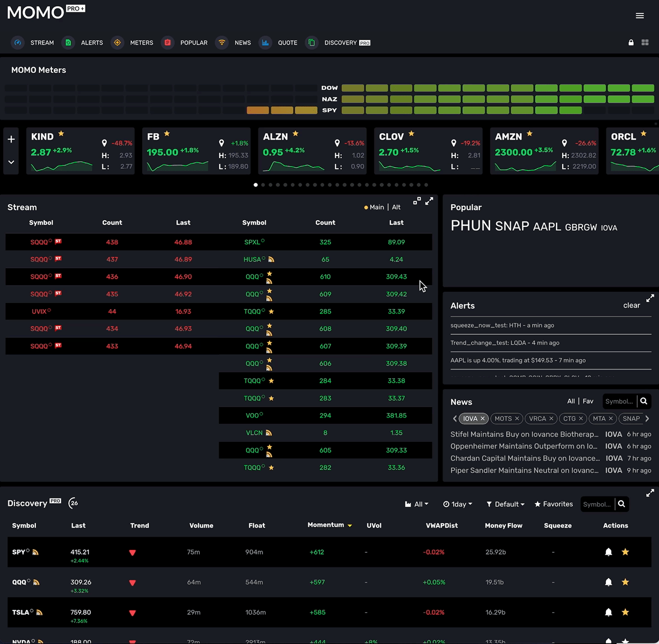
Task: Remove the MOTS news filter chip
Action: tap(517, 419)
